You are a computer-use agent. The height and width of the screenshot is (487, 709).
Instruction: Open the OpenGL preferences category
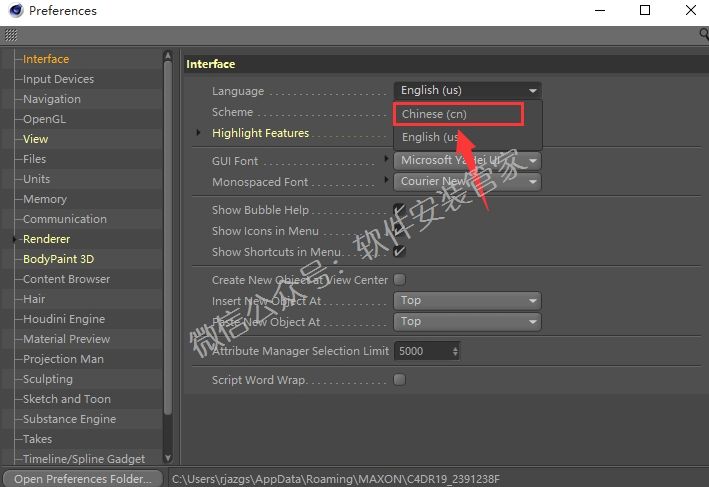tap(44, 119)
